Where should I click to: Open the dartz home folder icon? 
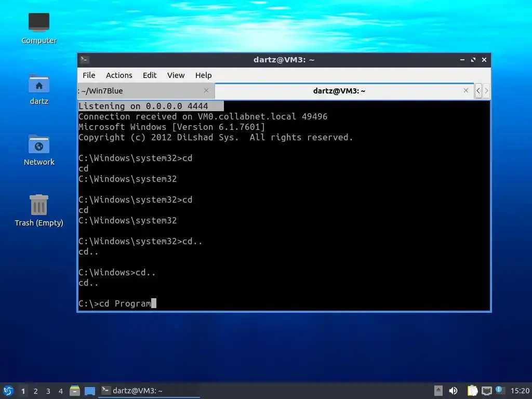click(x=38, y=89)
